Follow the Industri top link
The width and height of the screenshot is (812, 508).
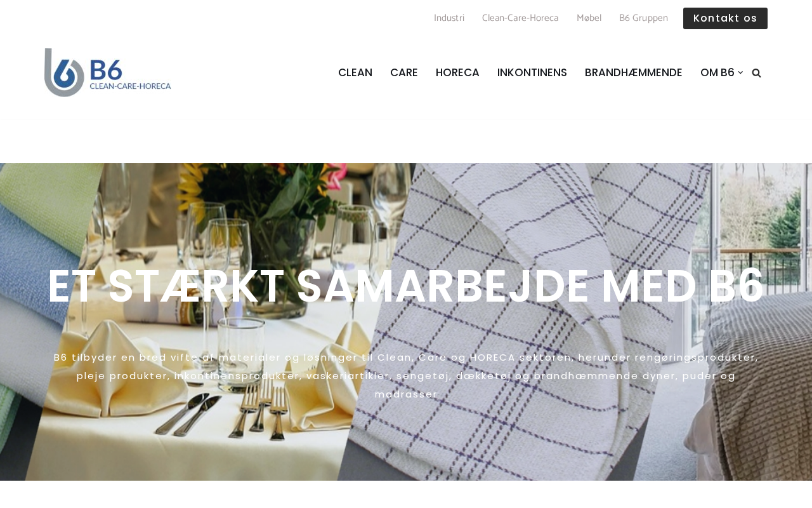pos(449,18)
